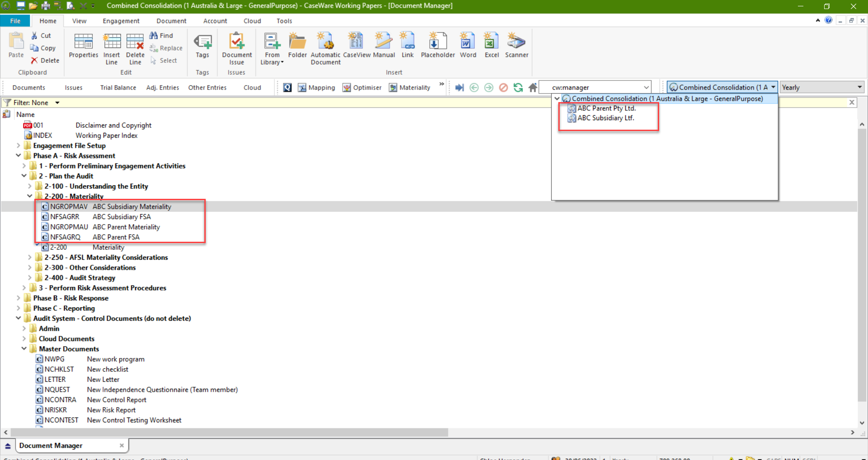Collapse the Phase A - Risk Assessment folder
Viewport: 868px width, 460px height.
[x=19, y=156]
